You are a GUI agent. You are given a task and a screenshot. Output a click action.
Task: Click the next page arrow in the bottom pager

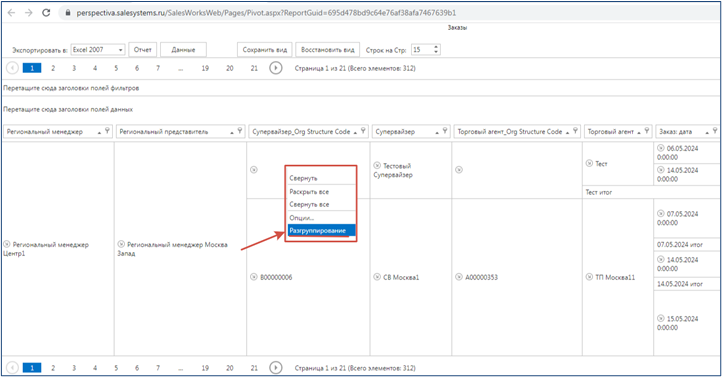pyautogui.click(x=275, y=368)
